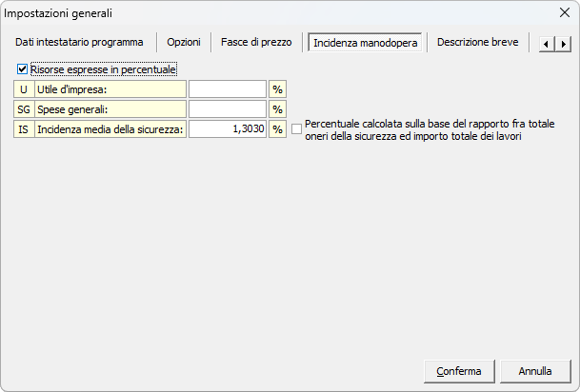Open the Dati intestatario programma tab

point(79,43)
